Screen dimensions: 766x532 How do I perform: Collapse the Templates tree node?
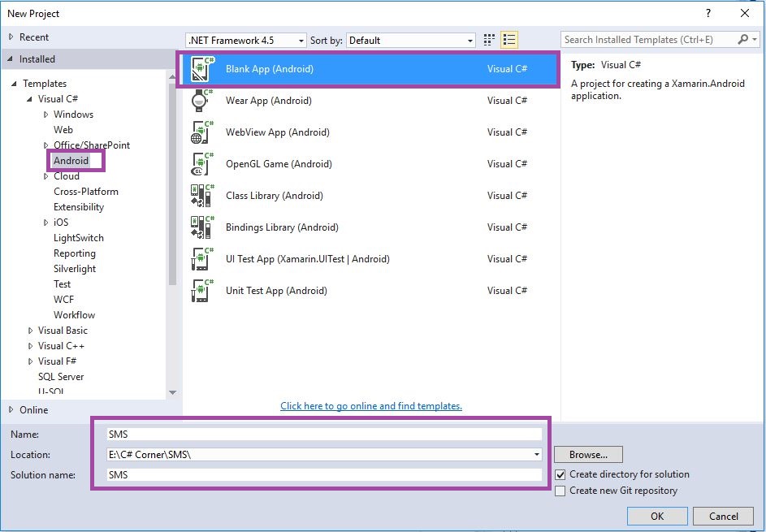point(14,84)
